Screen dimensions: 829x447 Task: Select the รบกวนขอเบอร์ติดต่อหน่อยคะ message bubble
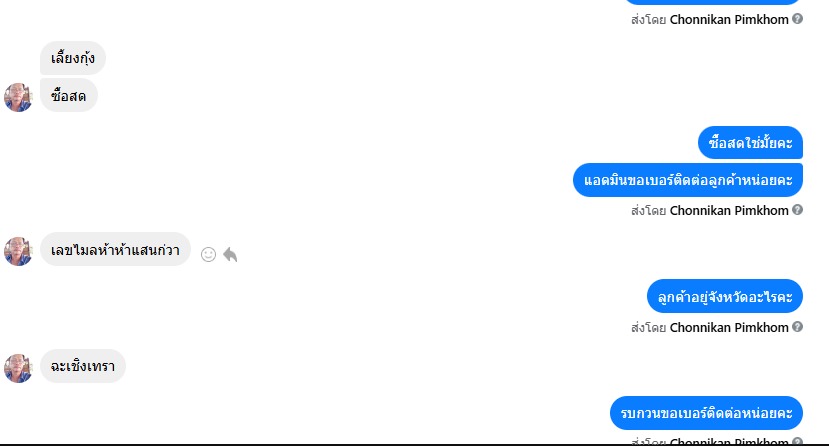[x=706, y=413]
